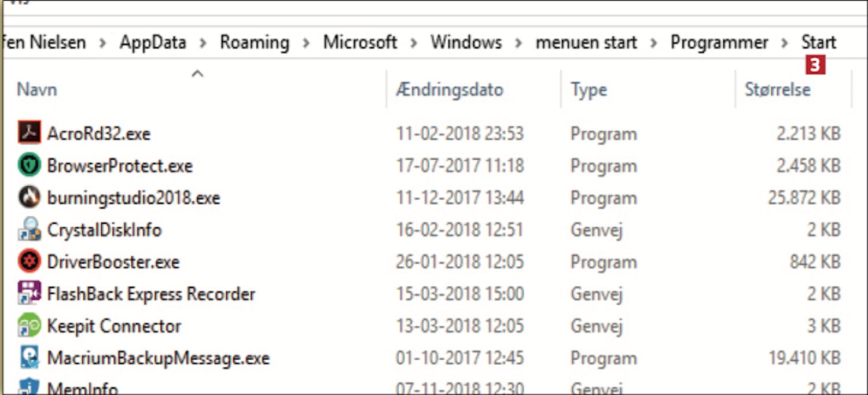The height and width of the screenshot is (395, 868).
Task: Click the BrowserProtect.exe shield icon
Action: coord(29,165)
